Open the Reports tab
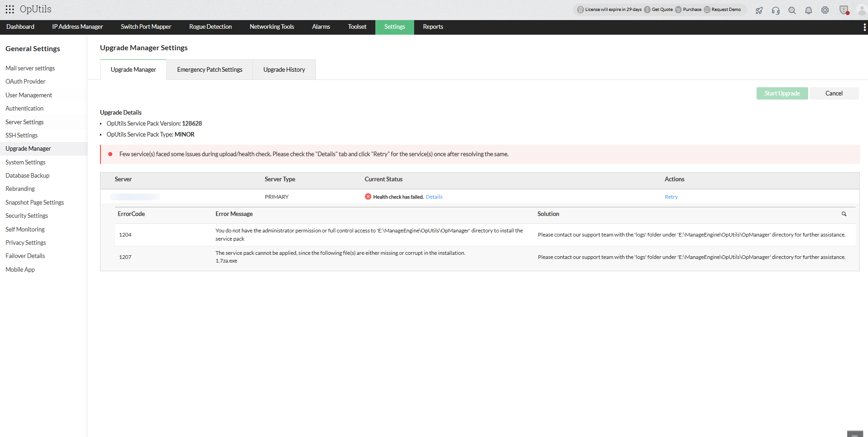 [433, 27]
